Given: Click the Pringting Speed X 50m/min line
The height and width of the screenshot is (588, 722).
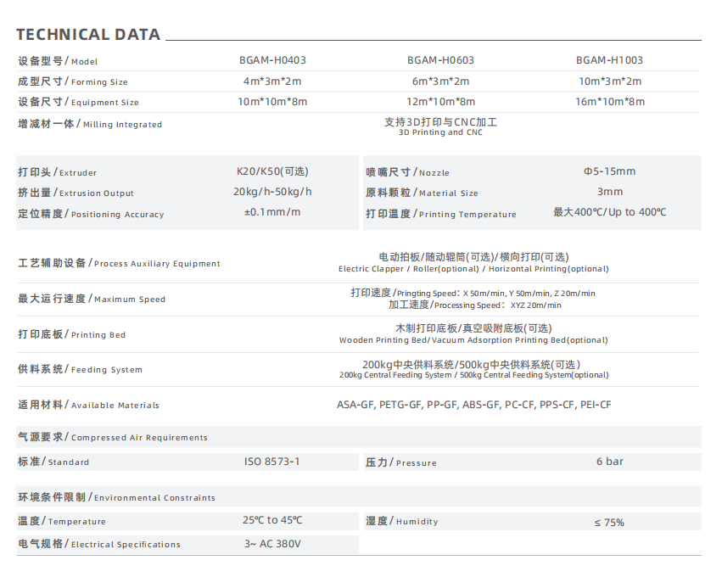Looking at the screenshot, I should [x=473, y=293].
